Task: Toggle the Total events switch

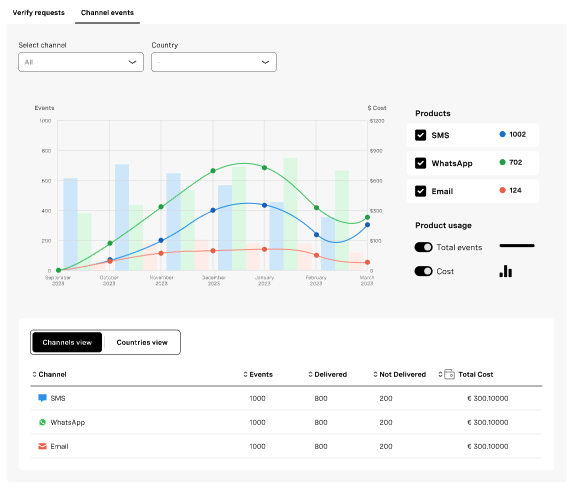Action: pos(423,247)
